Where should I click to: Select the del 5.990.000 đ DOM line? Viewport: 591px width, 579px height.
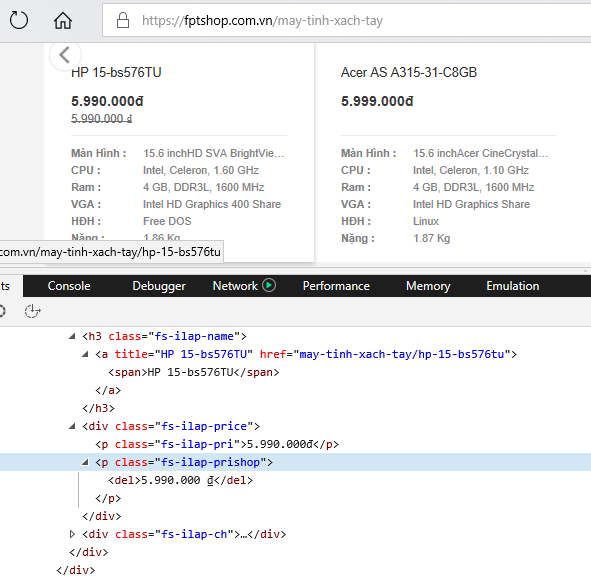pos(181,480)
